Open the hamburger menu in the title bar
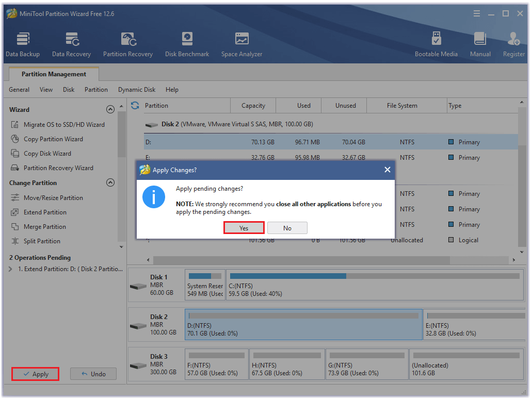 click(x=477, y=13)
